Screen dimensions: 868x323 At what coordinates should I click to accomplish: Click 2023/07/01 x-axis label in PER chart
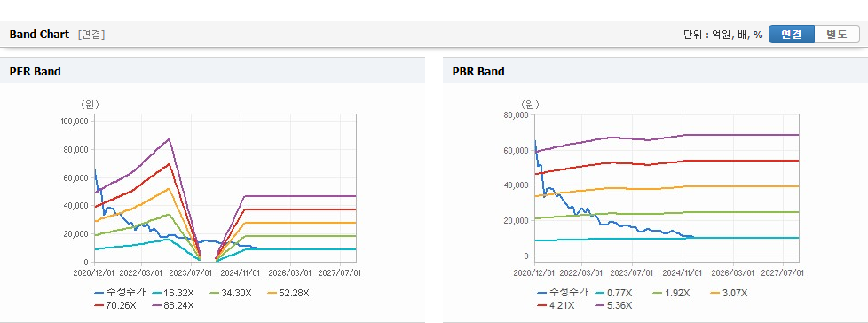tap(191, 272)
